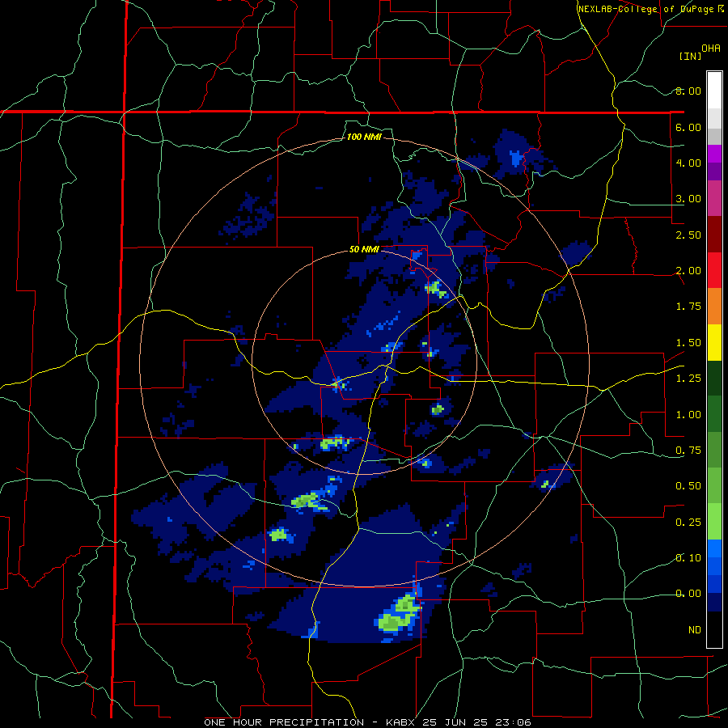Select the 1.00 legend value
728x728 pixels.
[x=688, y=415]
